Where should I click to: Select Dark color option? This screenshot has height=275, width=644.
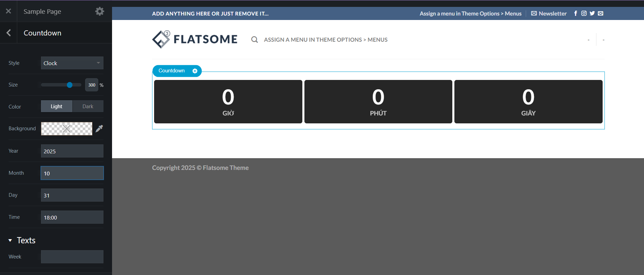pos(88,106)
